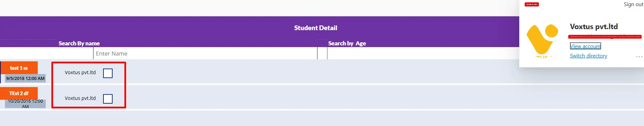Tick the checkbox in the TEst 2 df row
644x126 pixels.
(x=108, y=99)
